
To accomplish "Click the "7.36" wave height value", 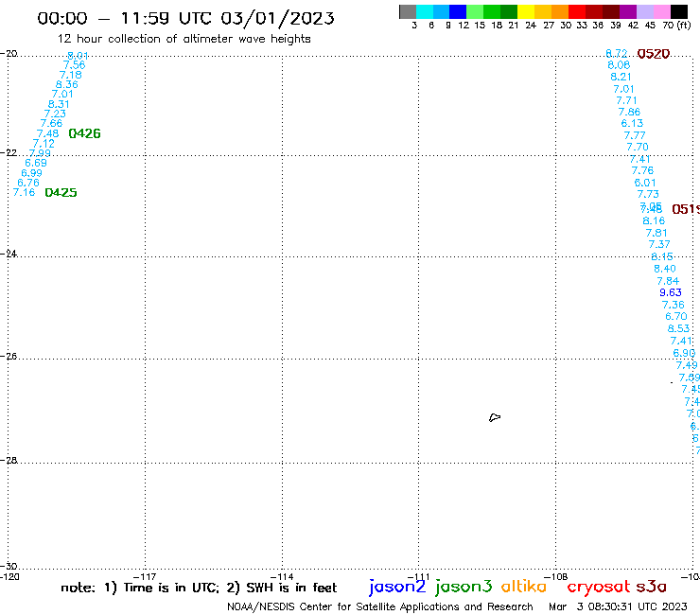I will tap(673, 305).
